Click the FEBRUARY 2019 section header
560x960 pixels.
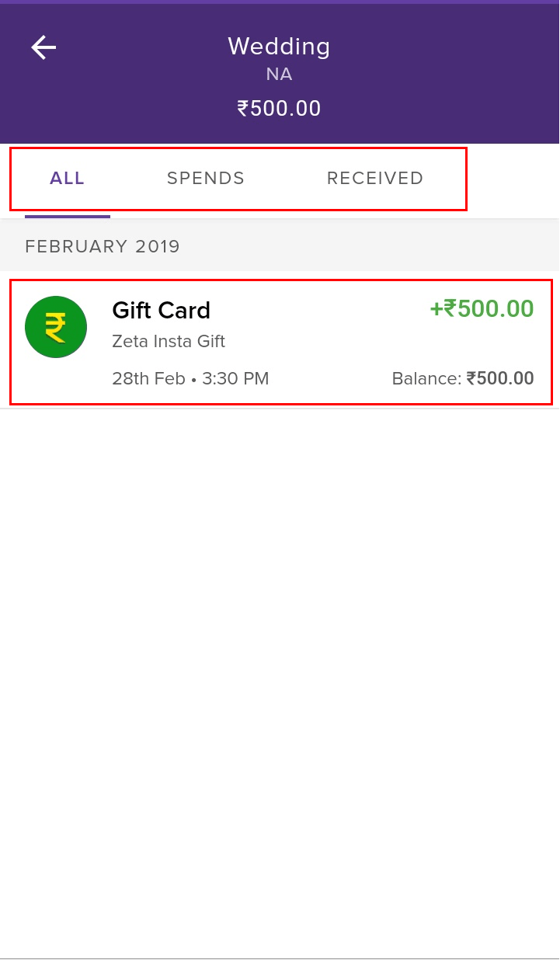(103, 246)
